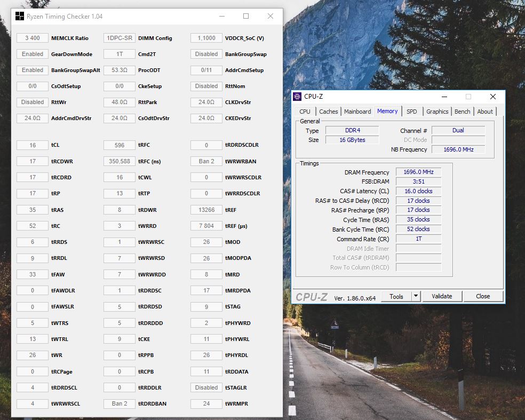The image size is (525, 420).
Task: Click the NB Frequency 1696.0 MHz field
Action: (458, 149)
